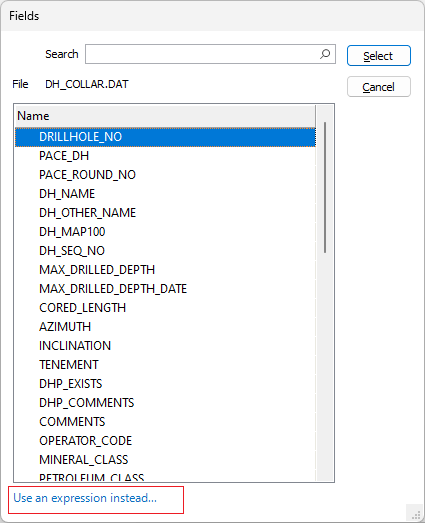
Task: Click the Name column header
Action: click(165, 116)
